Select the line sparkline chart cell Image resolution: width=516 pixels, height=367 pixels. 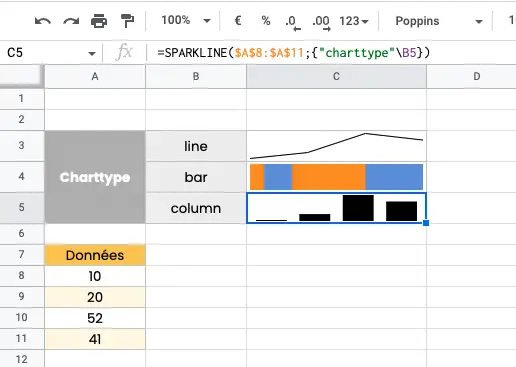[x=336, y=146]
